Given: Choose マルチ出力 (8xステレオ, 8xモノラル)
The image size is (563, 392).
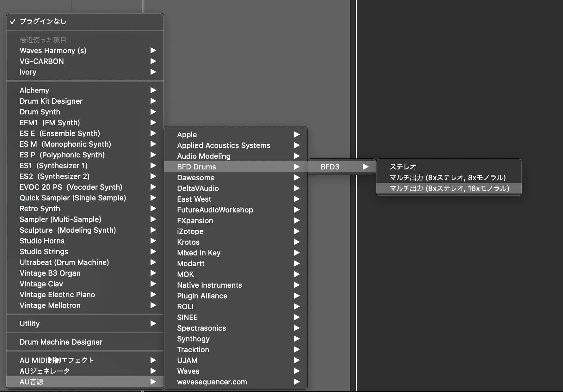Looking at the screenshot, I should [x=449, y=178].
